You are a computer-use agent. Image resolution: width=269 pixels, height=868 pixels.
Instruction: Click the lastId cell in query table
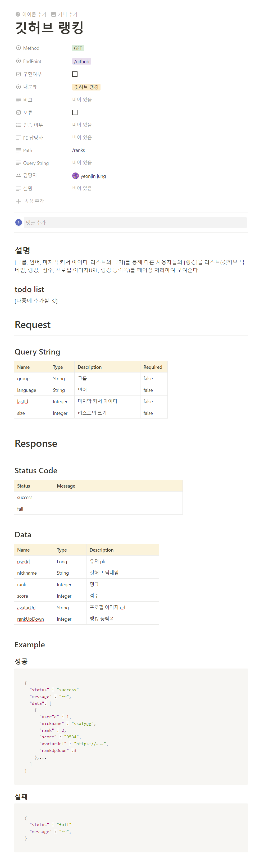(x=32, y=401)
